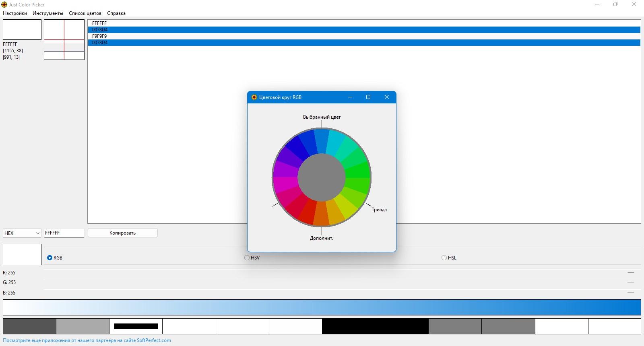Viewport: 644px width, 346px height.
Task: Open the Настройки menu
Action: (15, 13)
